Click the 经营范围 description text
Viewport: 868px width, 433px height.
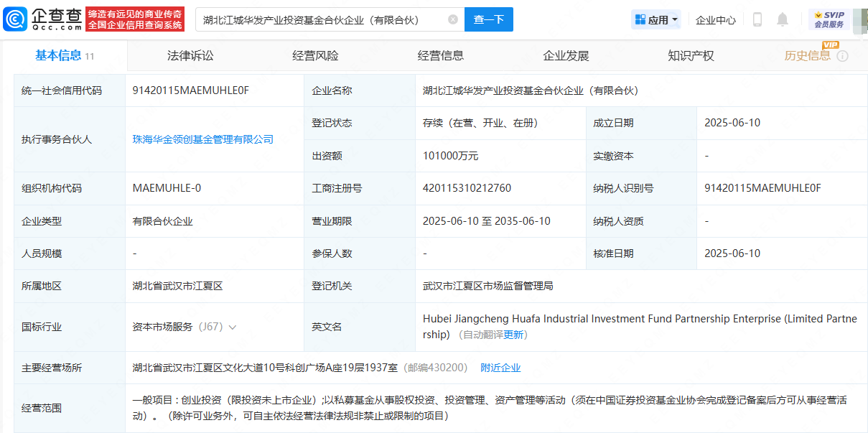point(490,408)
